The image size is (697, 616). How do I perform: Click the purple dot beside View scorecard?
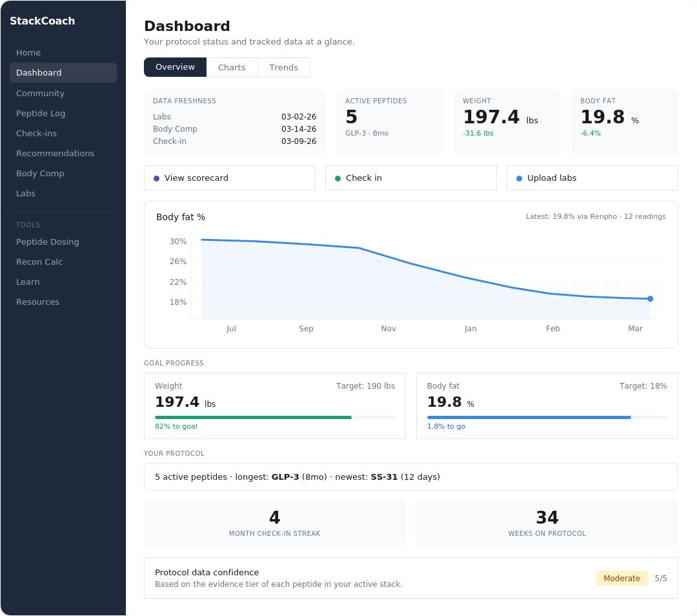point(156,178)
